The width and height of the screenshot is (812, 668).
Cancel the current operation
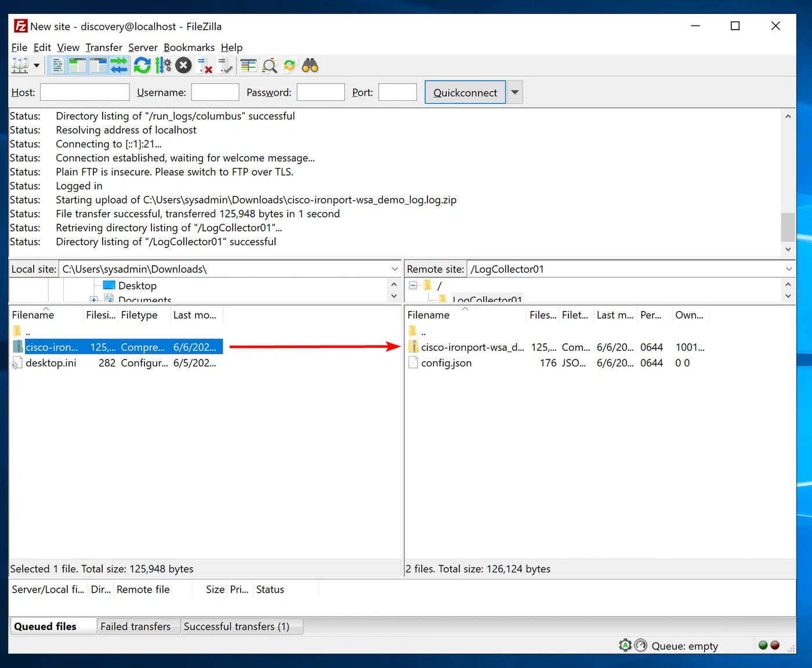click(184, 66)
